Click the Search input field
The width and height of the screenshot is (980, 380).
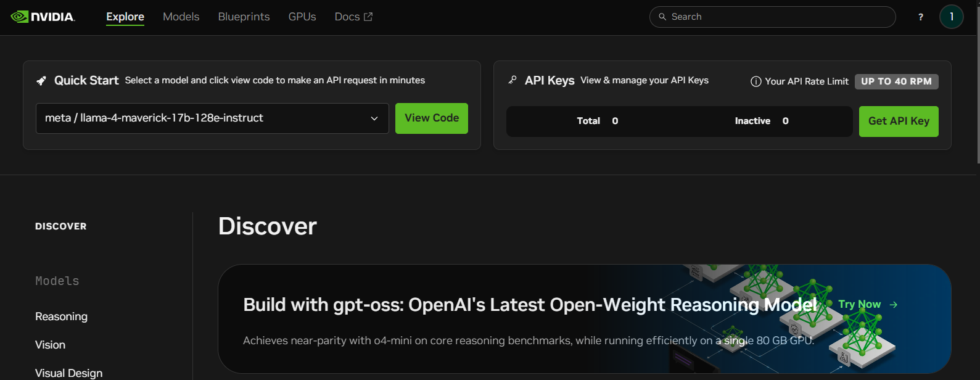pos(772,17)
